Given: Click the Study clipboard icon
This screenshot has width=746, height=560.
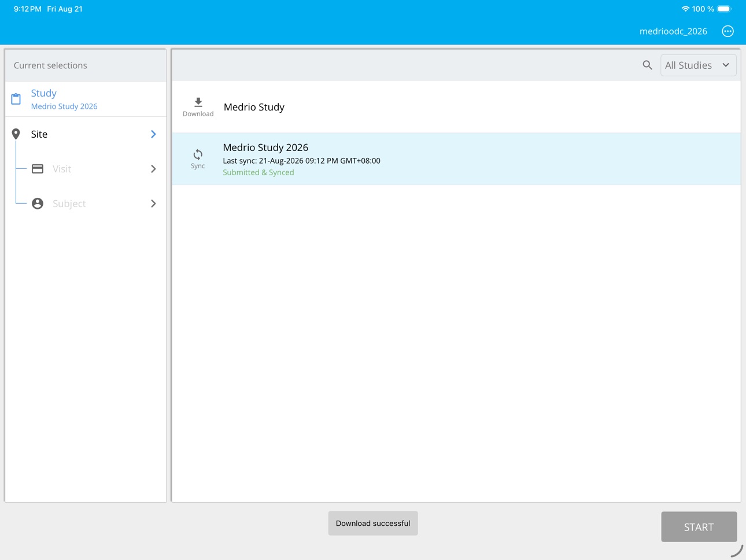Looking at the screenshot, I should (16, 99).
